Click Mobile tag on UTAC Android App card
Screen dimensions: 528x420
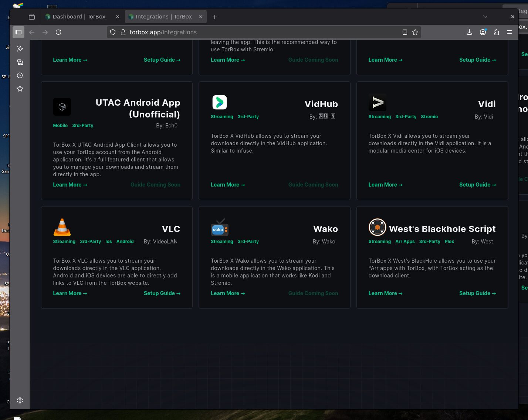(60, 126)
